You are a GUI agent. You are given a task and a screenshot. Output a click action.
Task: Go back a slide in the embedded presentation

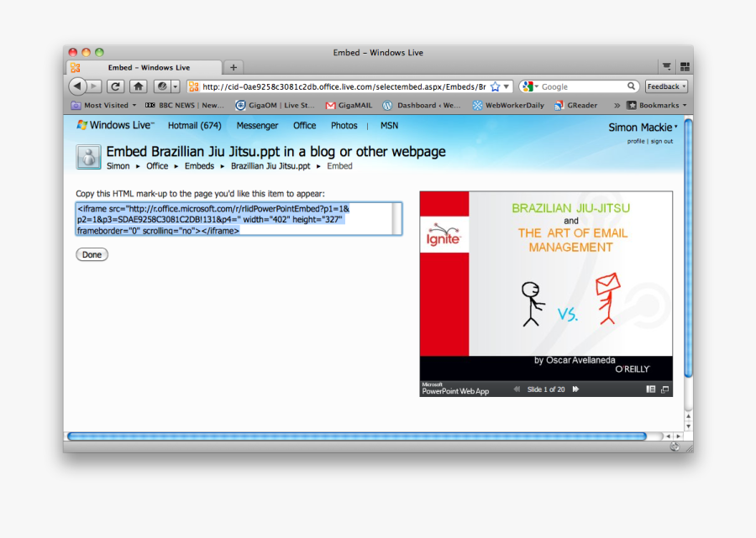(516, 389)
